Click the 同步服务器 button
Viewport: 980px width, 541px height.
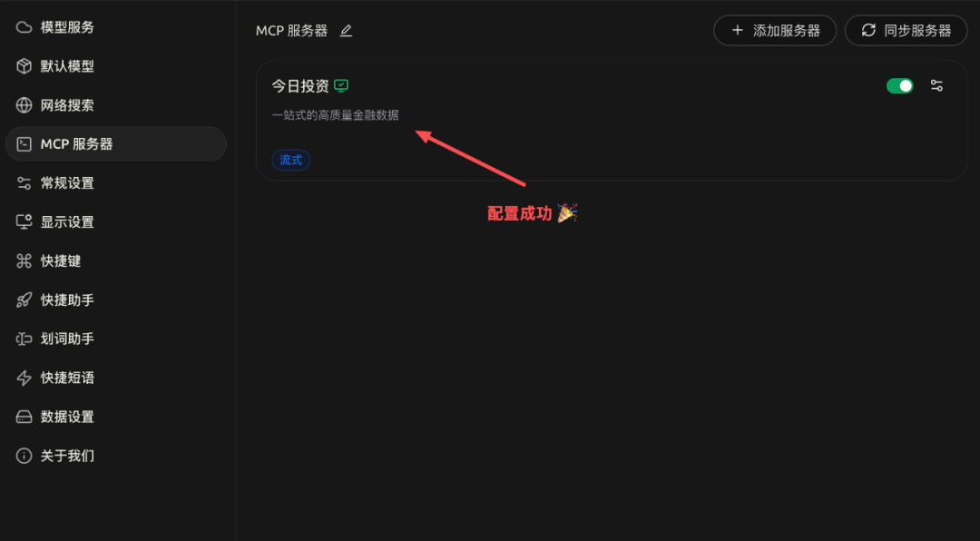(906, 31)
